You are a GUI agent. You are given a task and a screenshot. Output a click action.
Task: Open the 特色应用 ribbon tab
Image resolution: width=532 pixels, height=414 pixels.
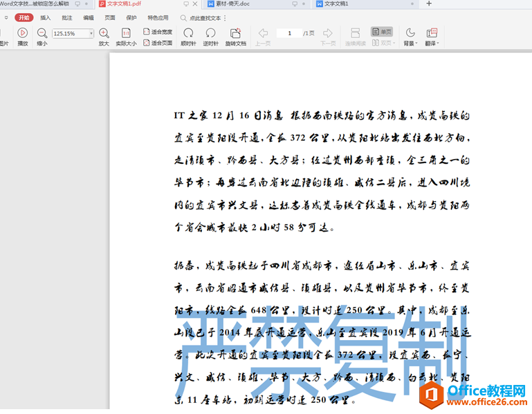(158, 18)
